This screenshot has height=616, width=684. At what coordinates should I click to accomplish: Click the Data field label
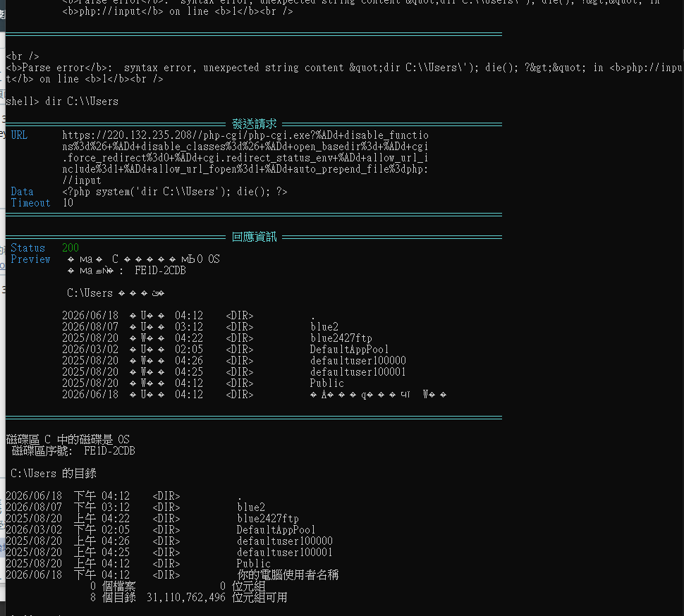(22, 192)
